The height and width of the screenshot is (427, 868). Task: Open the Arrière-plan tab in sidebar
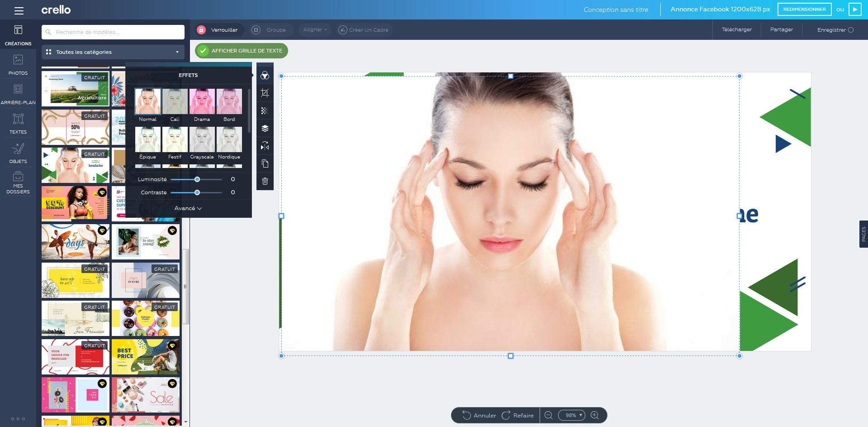(x=18, y=94)
